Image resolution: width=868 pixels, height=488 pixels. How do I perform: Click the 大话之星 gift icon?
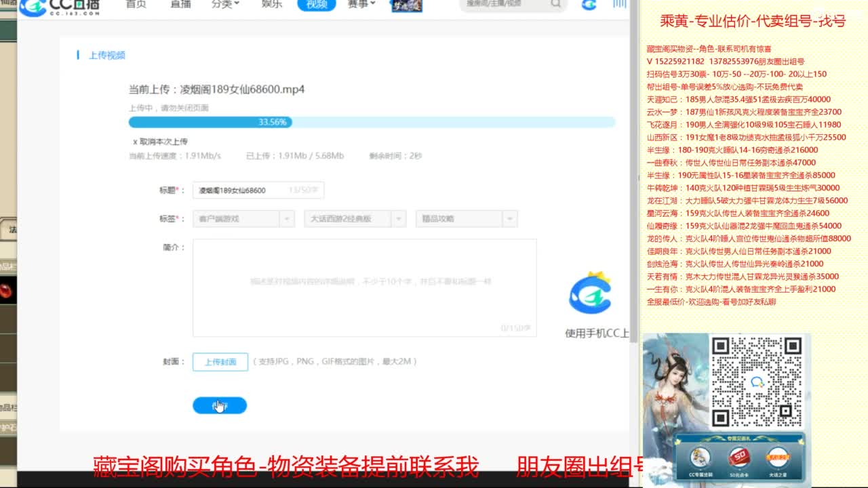pyautogui.click(x=776, y=457)
